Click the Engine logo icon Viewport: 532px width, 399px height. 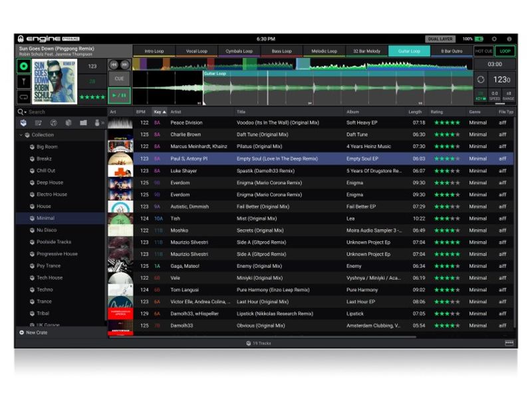pyautogui.click(x=21, y=39)
